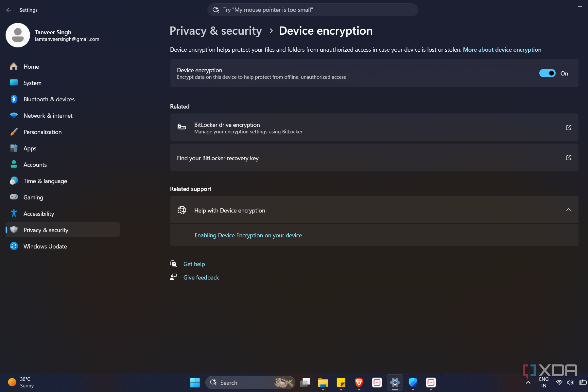This screenshot has height=392, width=588.
Task: Open the Windows Start button
Action: 195,383
